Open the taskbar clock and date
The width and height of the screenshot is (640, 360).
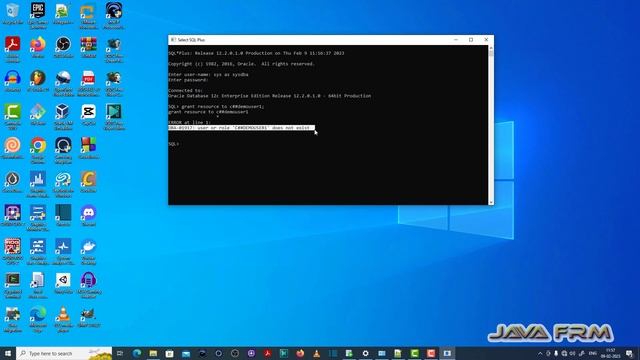[611, 353]
